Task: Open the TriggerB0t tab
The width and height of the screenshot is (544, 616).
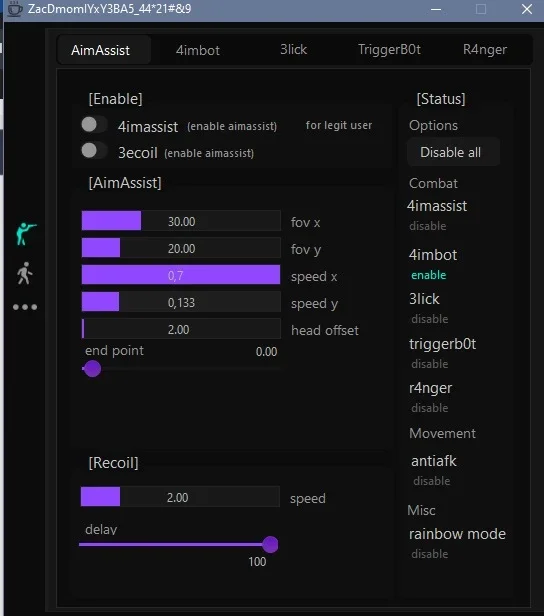Action: (389, 50)
